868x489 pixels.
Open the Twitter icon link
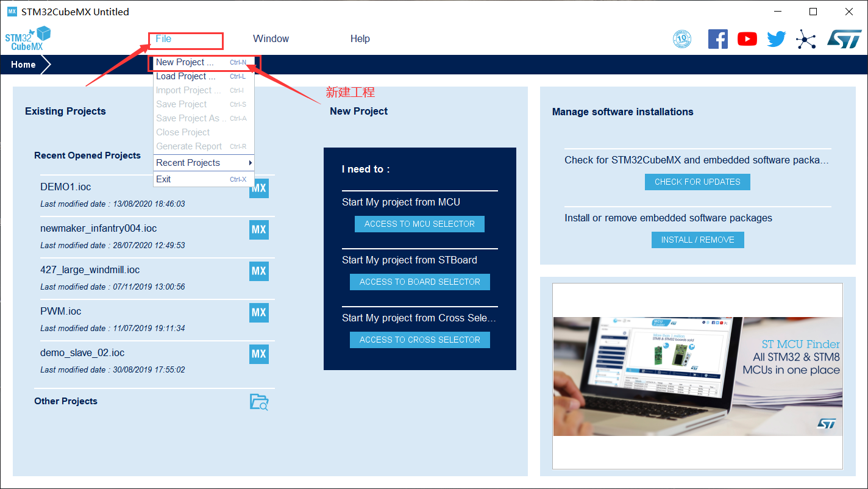click(776, 40)
